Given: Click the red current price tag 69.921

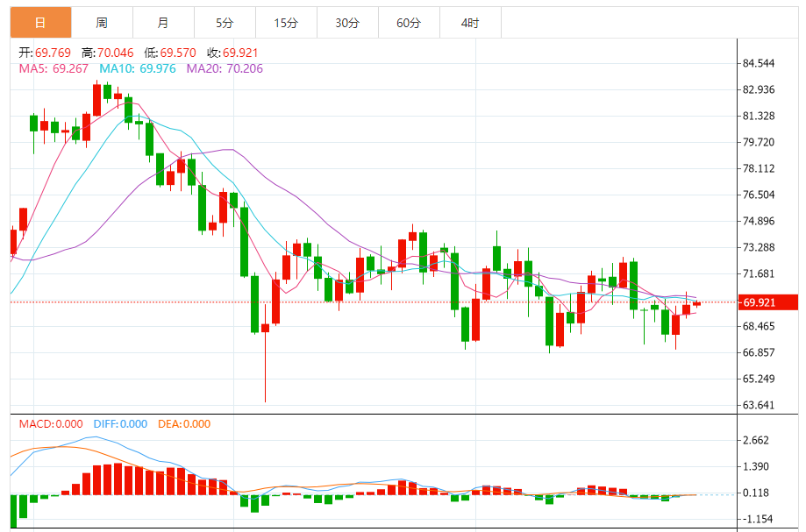Looking at the screenshot, I should [768, 302].
